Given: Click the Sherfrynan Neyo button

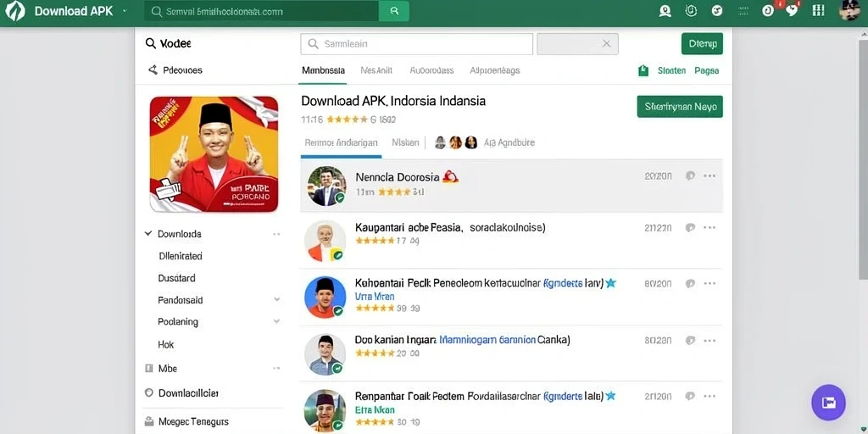Looking at the screenshot, I should [680, 106].
